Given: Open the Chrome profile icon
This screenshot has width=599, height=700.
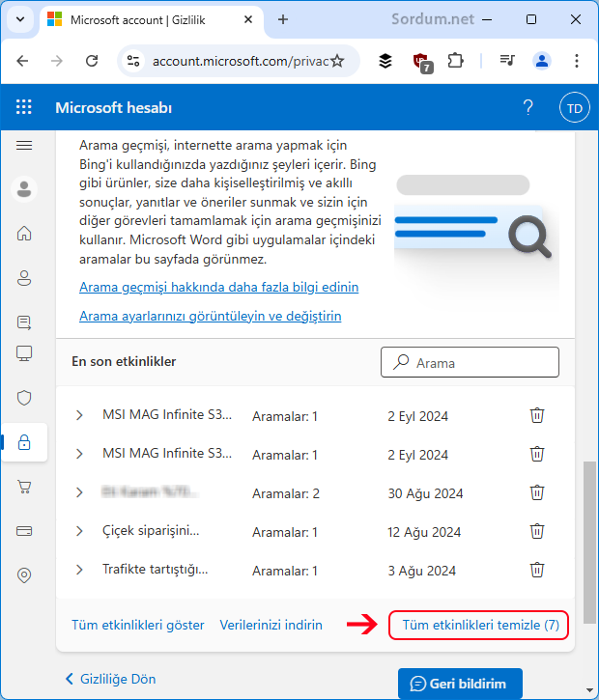Looking at the screenshot, I should pos(542,61).
